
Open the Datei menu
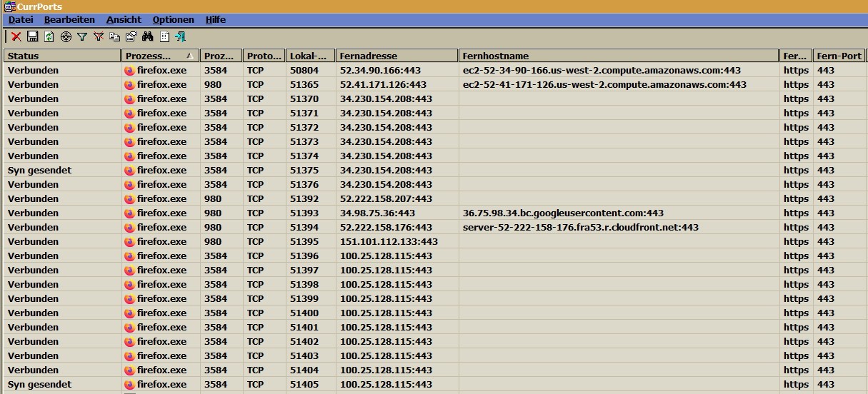point(21,20)
